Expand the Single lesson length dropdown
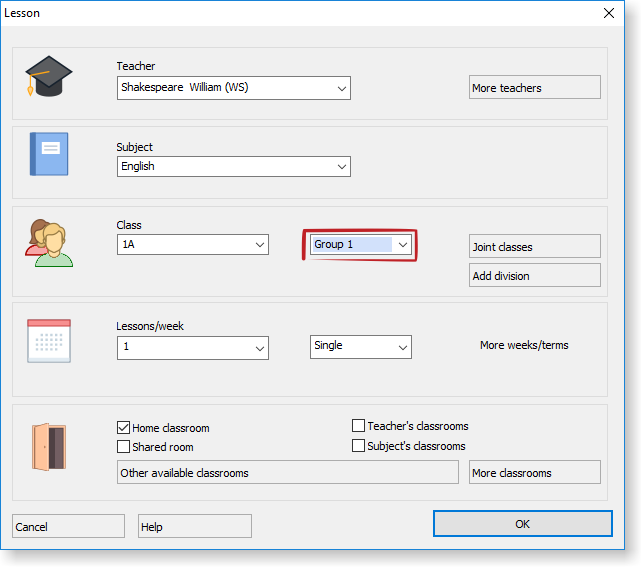The image size is (642, 567). click(x=402, y=347)
